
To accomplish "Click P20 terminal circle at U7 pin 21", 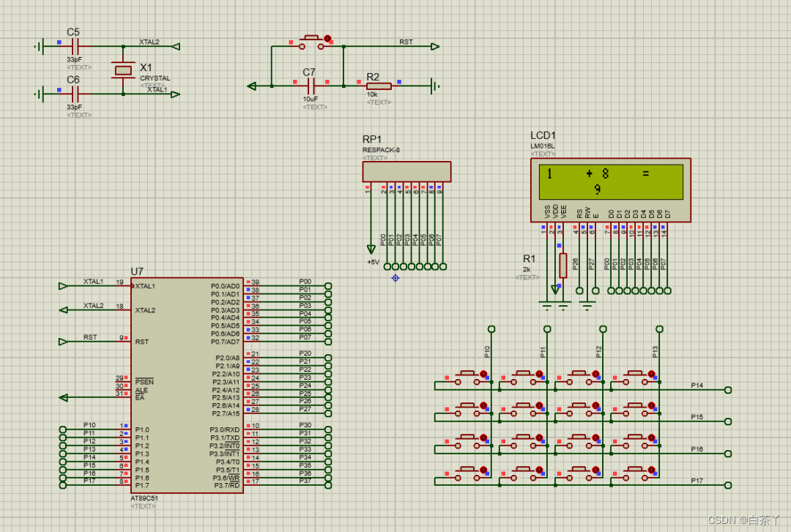I will point(328,358).
